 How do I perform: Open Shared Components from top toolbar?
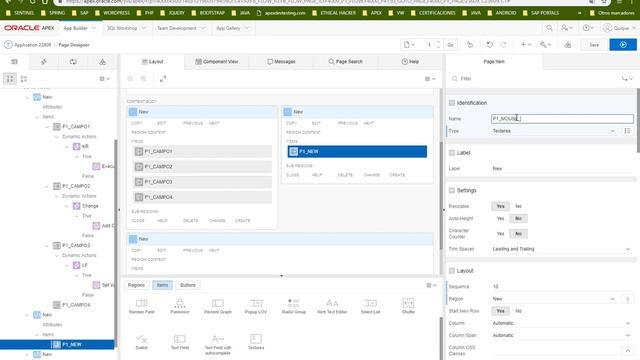pos(568,44)
